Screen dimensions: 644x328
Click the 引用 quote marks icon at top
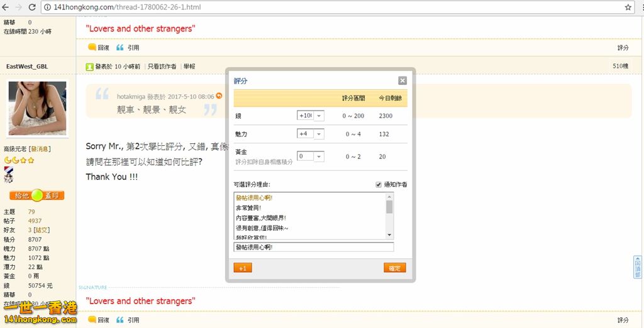(120, 47)
